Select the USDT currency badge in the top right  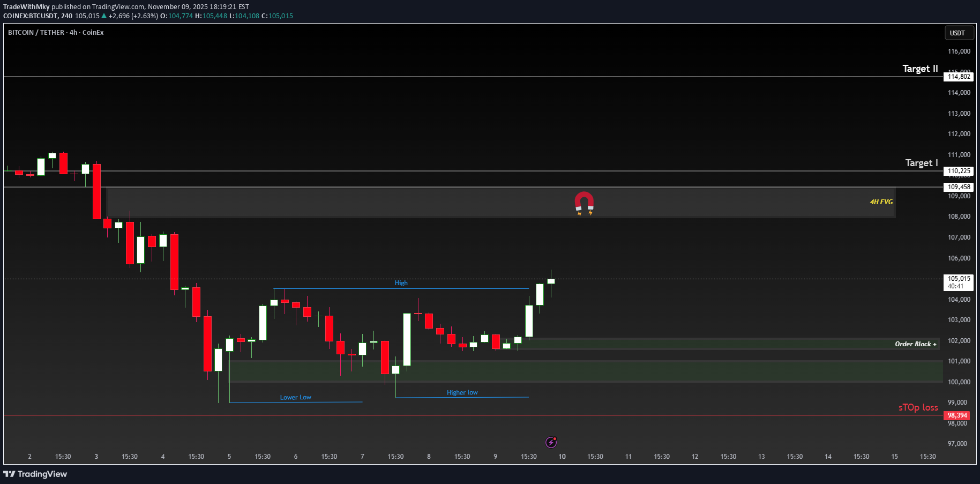pos(959,33)
